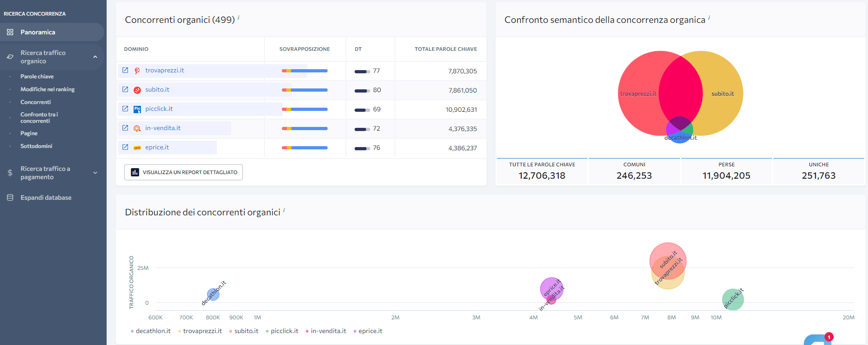868x345 pixels.
Task: Sort by the DOMINIO column header
Action: pos(136,49)
